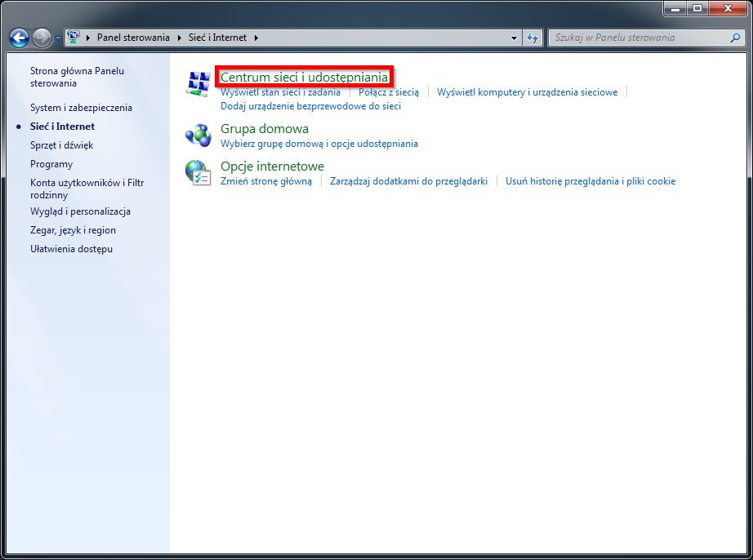Open Centrum sieci i udostępniania heading
The height and width of the screenshot is (560, 753).
pyautogui.click(x=304, y=77)
